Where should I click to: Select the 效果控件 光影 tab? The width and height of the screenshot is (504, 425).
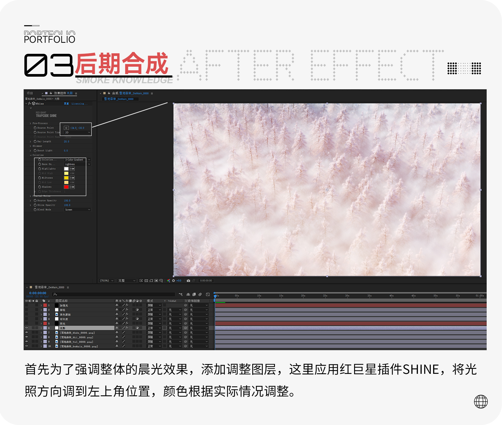pos(60,93)
